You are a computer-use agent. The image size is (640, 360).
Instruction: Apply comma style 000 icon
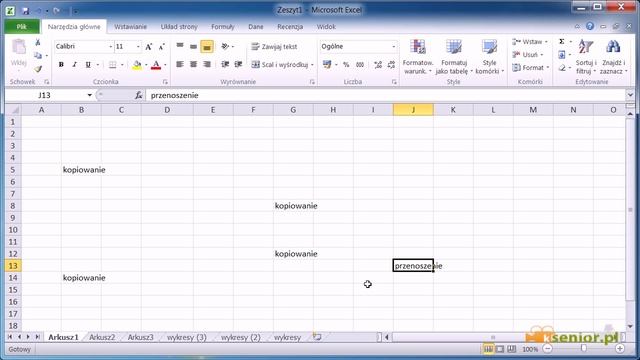360,64
